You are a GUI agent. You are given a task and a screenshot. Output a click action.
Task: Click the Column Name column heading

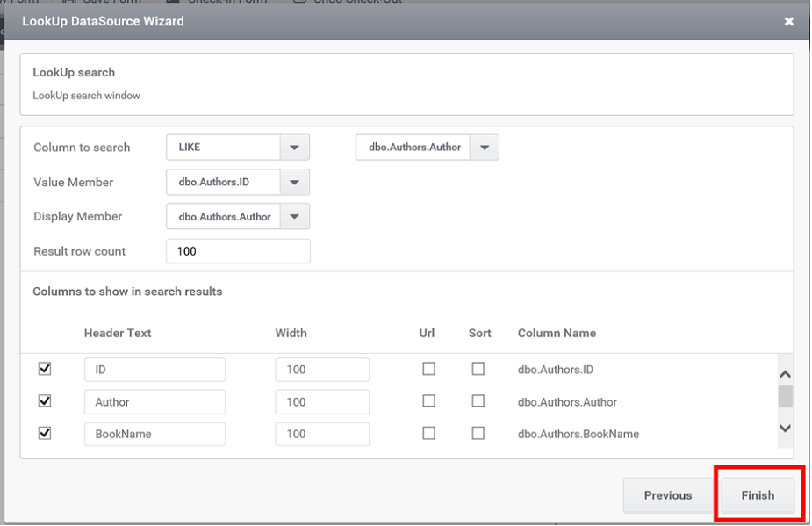click(557, 333)
